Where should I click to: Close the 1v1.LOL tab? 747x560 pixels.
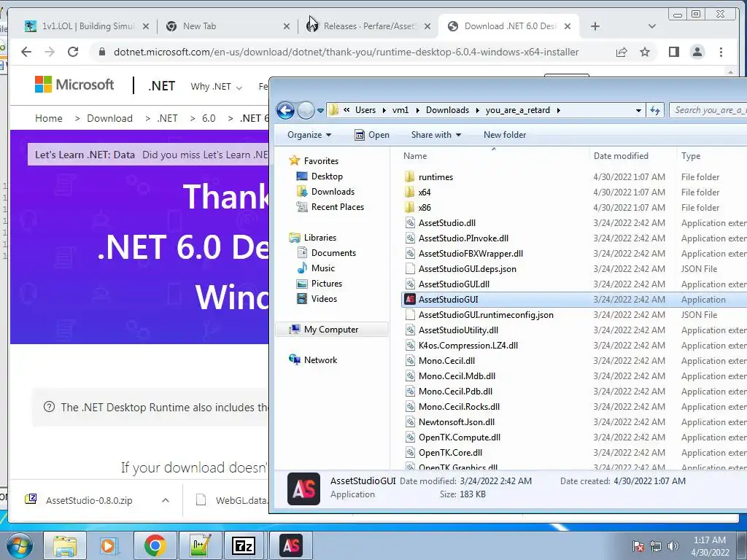point(146,26)
